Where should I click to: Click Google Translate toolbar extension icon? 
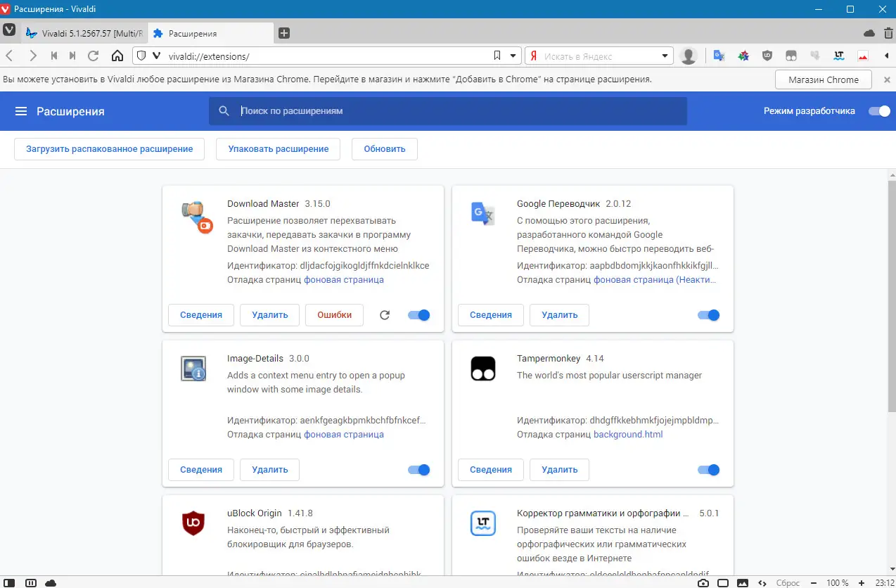(719, 56)
